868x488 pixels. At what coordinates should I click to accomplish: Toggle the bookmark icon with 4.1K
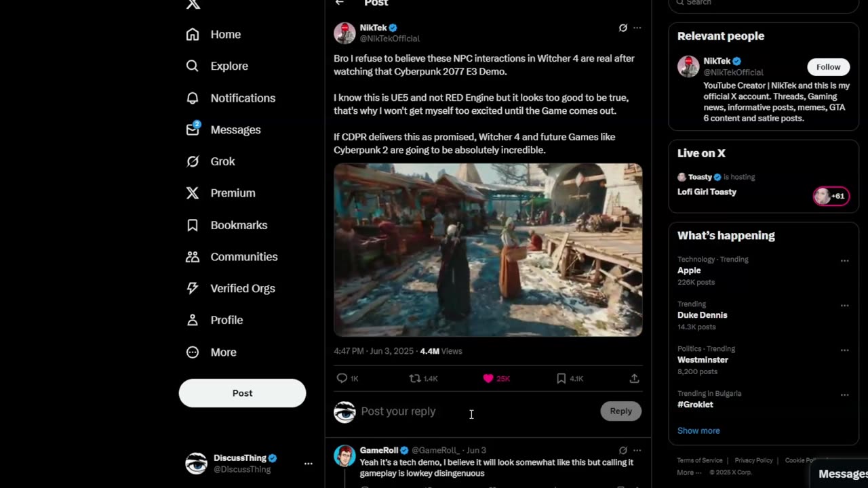coord(561,379)
